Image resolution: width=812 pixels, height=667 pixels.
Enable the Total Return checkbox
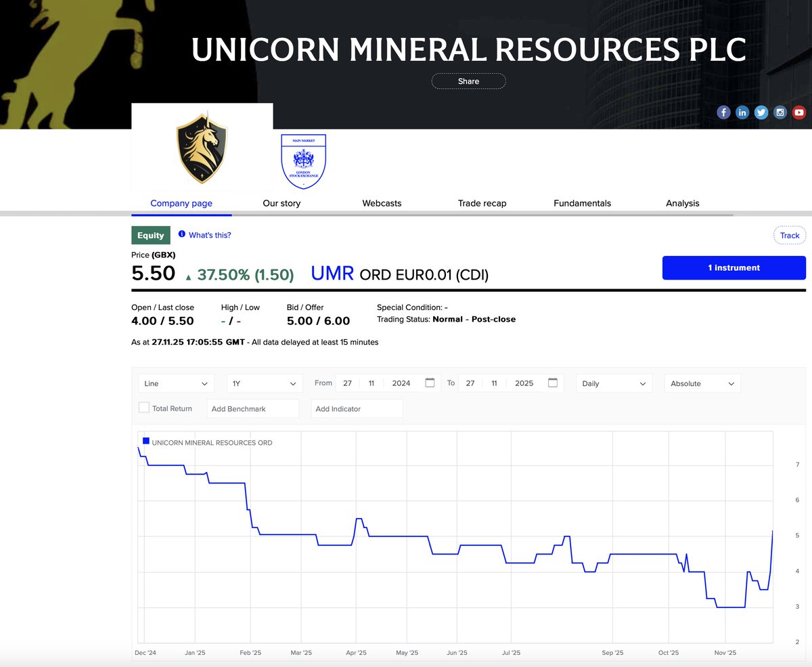[143, 408]
